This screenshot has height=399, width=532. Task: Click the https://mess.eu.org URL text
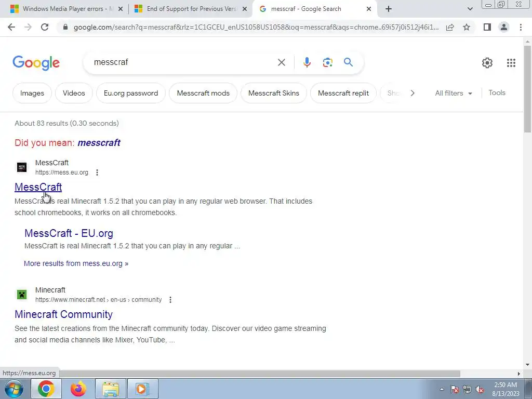[x=62, y=172]
